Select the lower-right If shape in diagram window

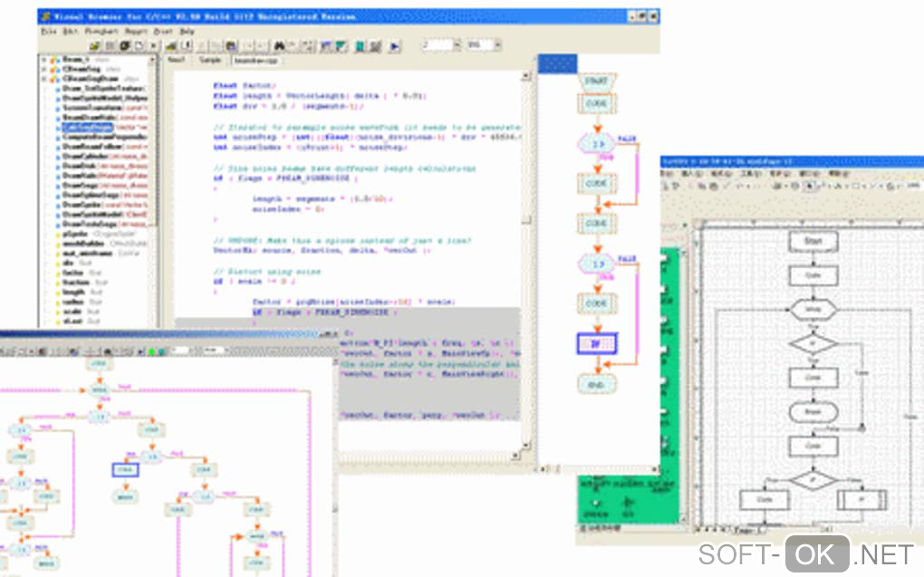coord(861,500)
